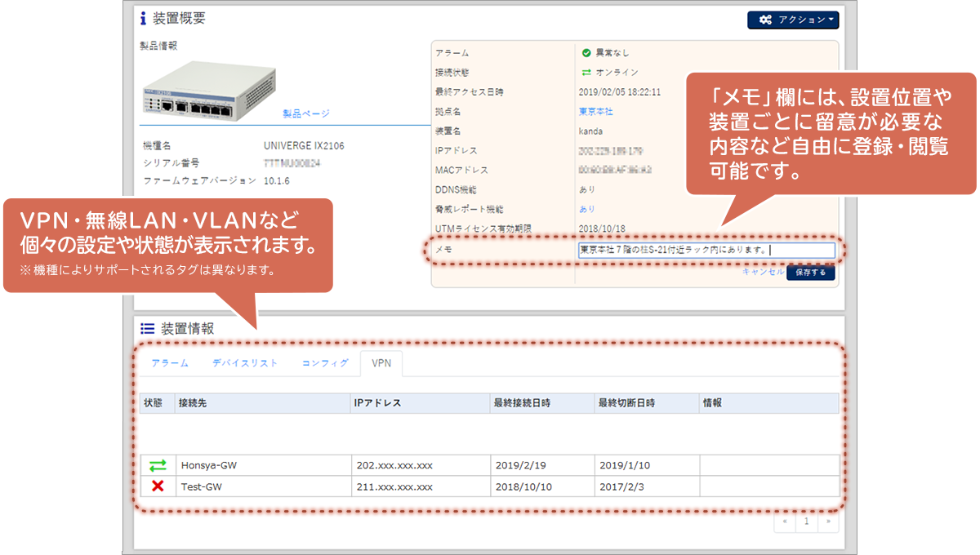
Task: Click the green connected status icon for Honsya-GW
Action: (x=158, y=465)
